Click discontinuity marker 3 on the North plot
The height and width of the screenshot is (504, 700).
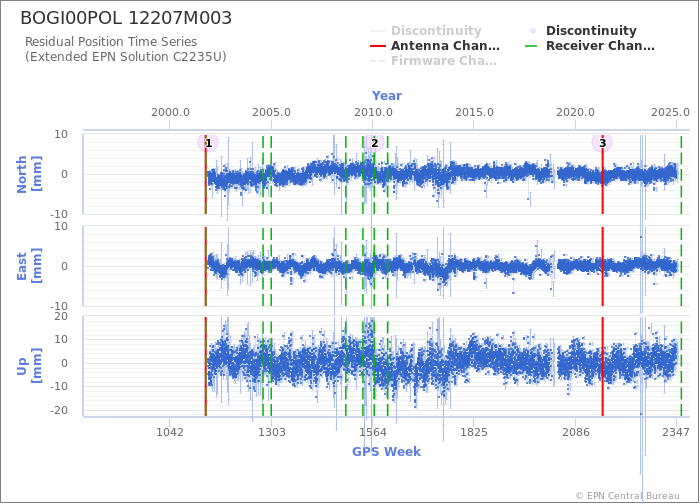click(602, 143)
